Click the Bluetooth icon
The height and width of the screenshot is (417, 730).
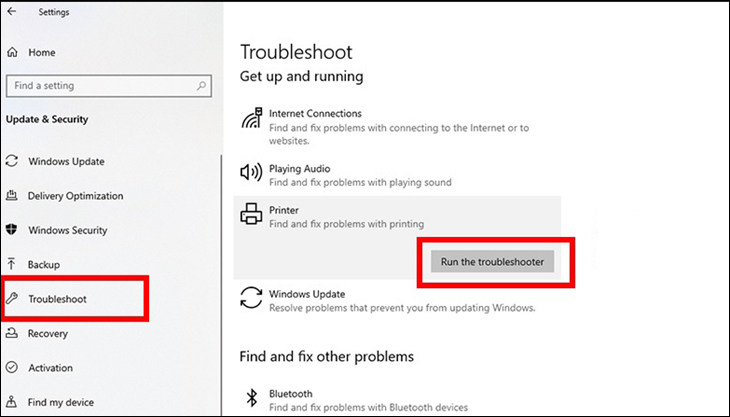tap(252, 400)
